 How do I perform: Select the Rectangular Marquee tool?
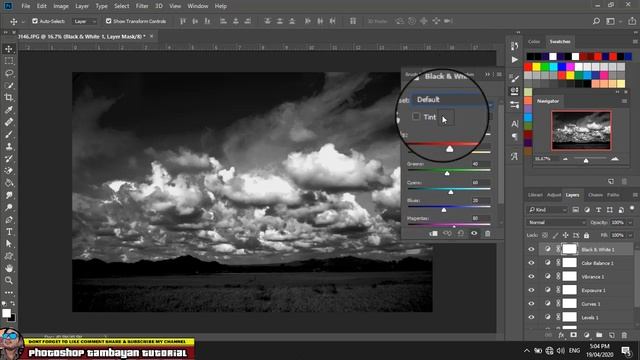click(9, 61)
